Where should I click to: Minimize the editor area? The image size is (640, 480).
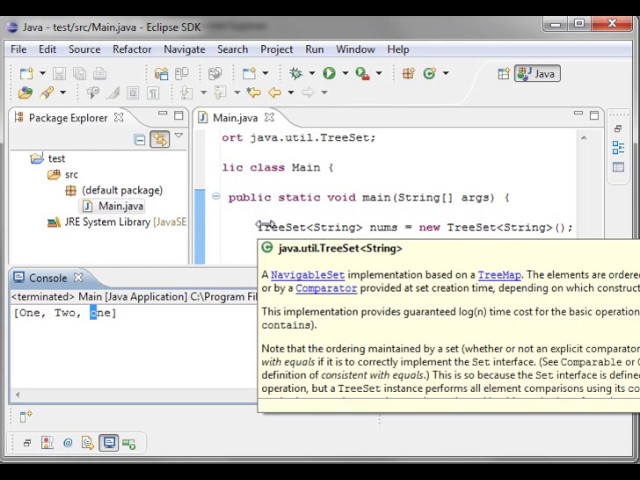coord(578,114)
